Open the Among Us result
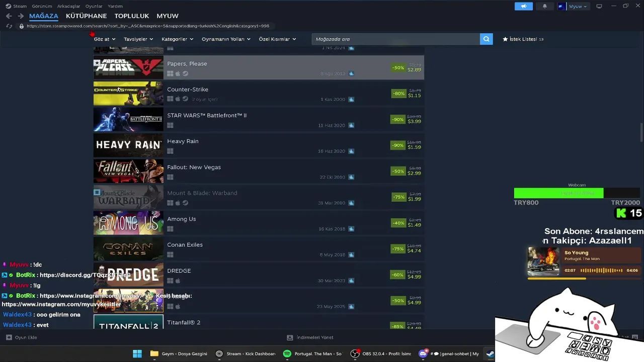 click(x=259, y=223)
